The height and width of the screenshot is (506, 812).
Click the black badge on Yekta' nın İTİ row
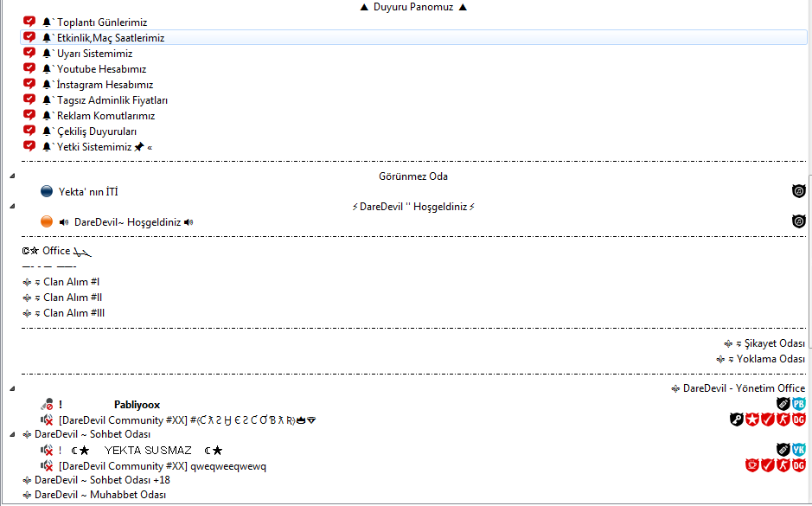coord(798,191)
